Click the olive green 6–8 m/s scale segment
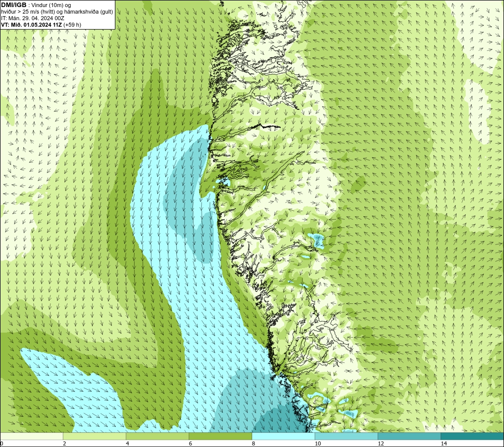Screen dimensions: 504x447 tap(221, 436)
